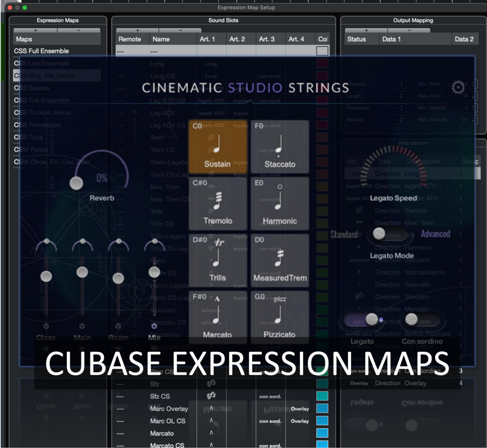The width and height of the screenshot is (487, 448).
Task: Select CSS Full Ensemble expression map
Action: point(57,51)
